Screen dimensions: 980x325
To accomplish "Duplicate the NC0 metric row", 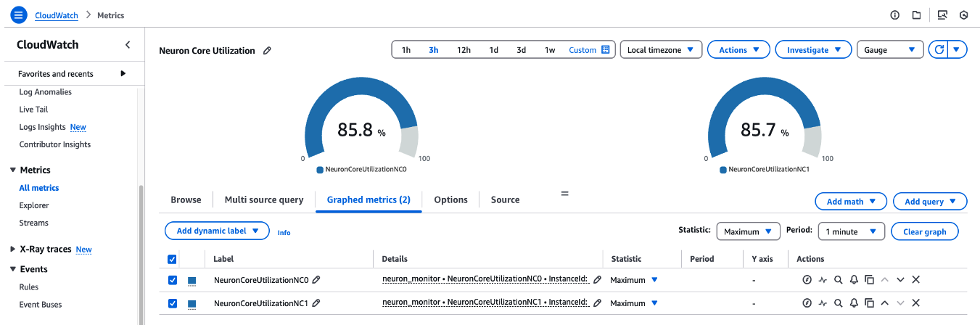I will tap(869, 280).
